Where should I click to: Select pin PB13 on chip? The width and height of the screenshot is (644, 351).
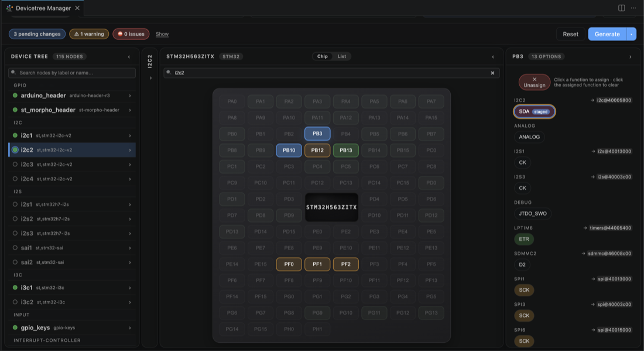tap(346, 150)
